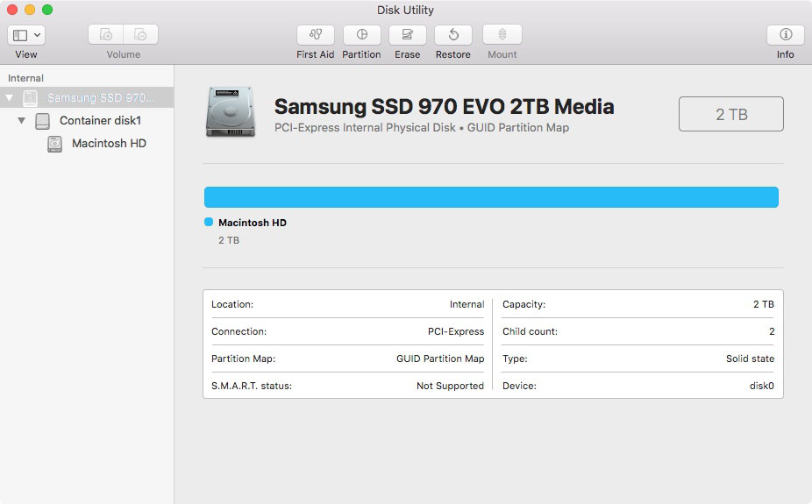Click the Macintosh HD volume icon
Image resolution: width=812 pixels, height=504 pixels.
coord(54,144)
